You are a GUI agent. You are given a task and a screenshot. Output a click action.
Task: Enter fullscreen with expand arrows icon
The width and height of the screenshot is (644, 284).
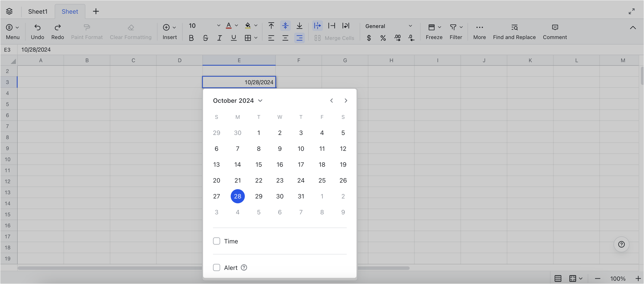click(x=631, y=11)
